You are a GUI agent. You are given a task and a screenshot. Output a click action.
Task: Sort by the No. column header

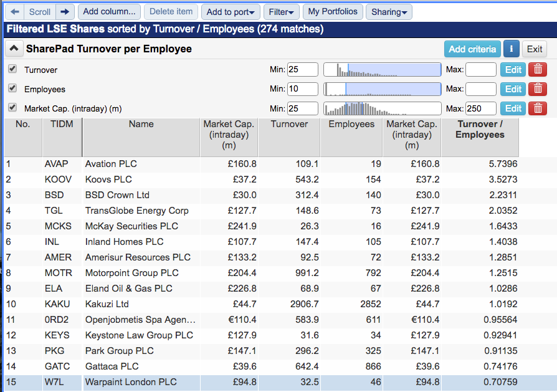[22, 137]
